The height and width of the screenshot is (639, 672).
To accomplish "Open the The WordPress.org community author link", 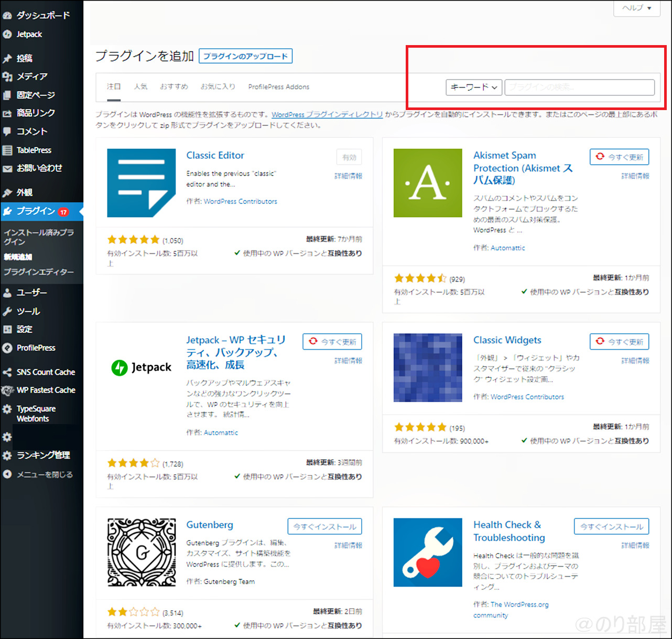I will tap(511, 610).
